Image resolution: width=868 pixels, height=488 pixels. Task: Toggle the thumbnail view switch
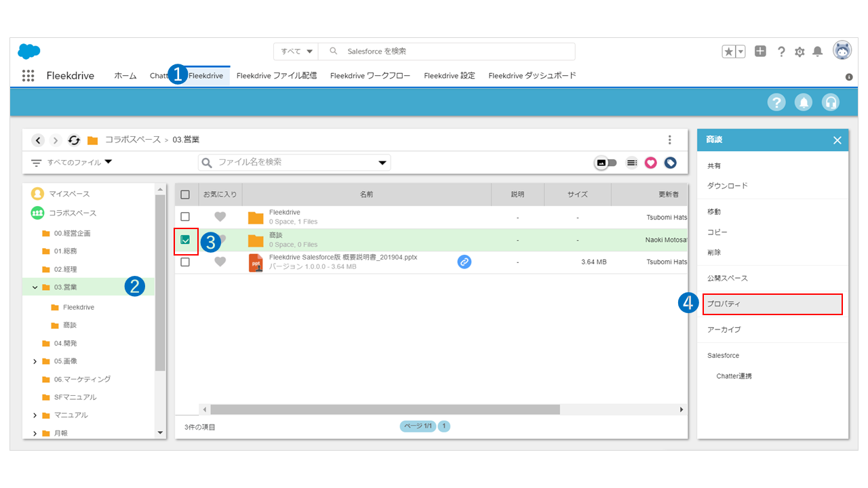[x=606, y=163]
